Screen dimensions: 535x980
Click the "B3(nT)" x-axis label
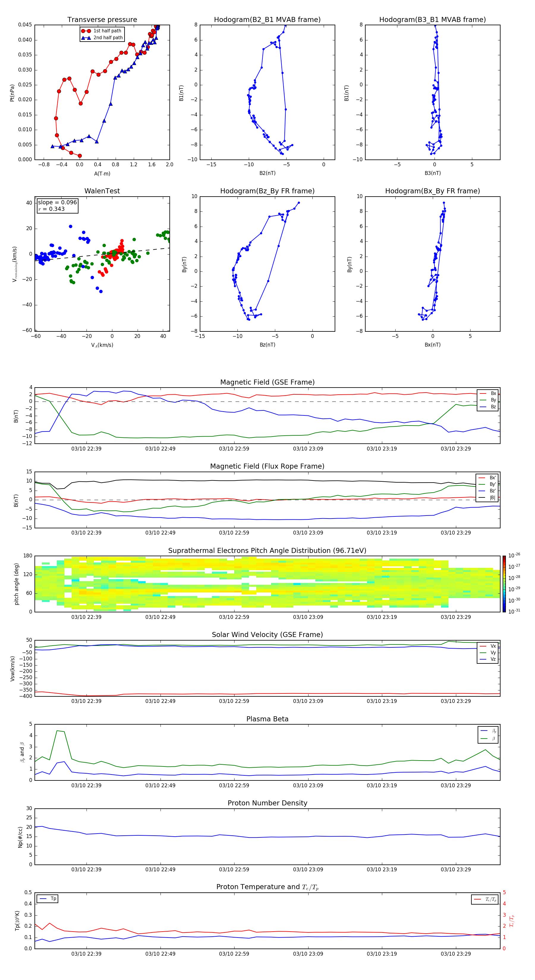point(432,173)
